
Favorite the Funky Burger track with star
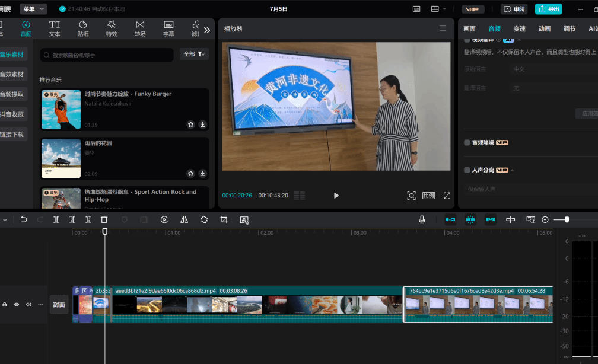(190, 124)
